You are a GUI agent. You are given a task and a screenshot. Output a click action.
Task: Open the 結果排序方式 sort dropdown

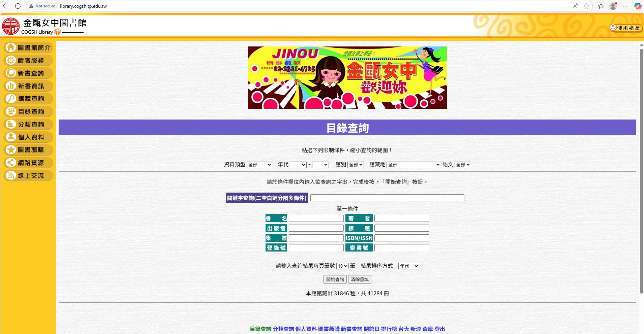tap(408, 266)
